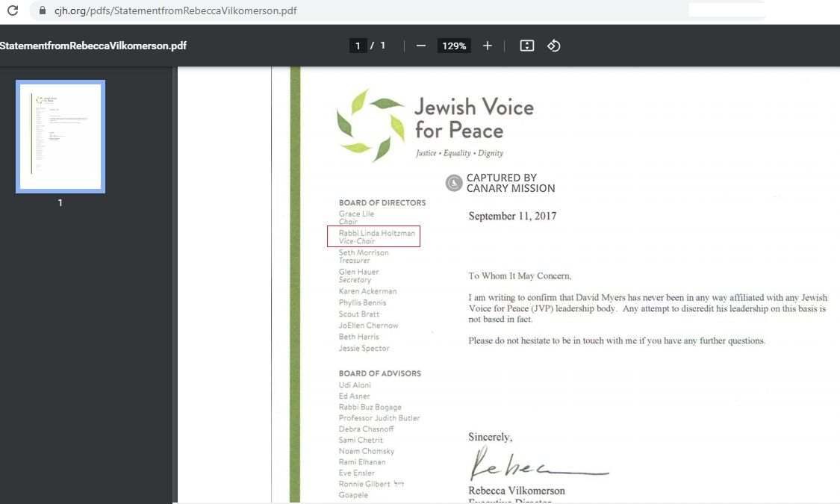Screen dimensions: 840x504
Task: Click the current page number field
Action: (x=358, y=46)
